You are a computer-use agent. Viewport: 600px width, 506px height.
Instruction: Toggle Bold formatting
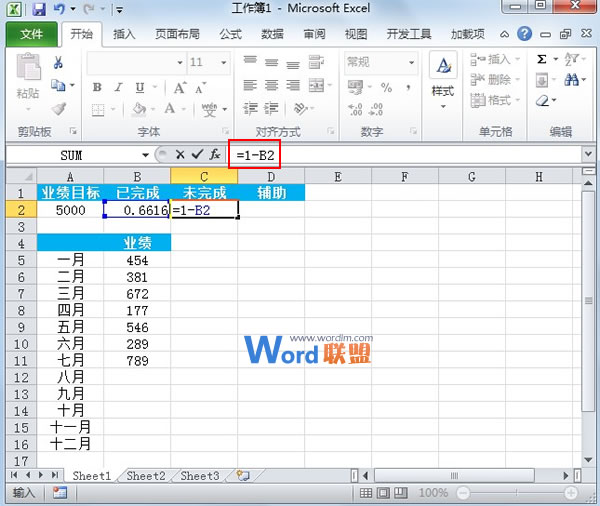tap(97, 86)
